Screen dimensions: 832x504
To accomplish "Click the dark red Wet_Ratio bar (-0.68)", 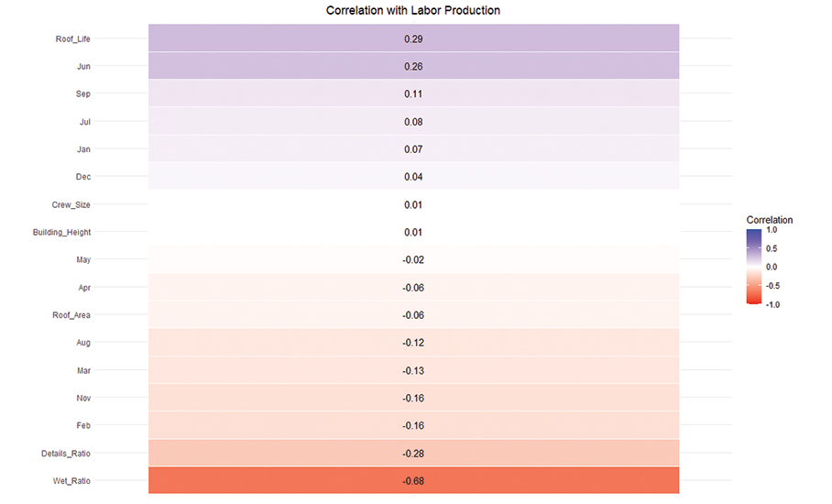I will click(413, 480).
